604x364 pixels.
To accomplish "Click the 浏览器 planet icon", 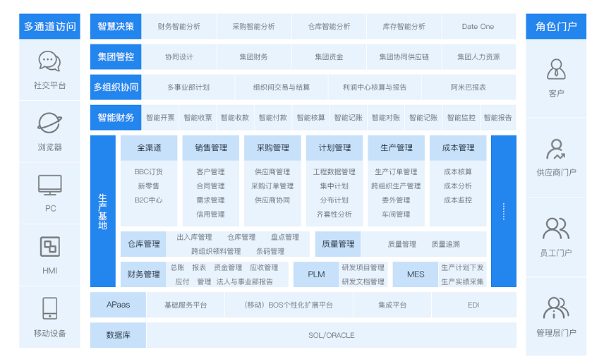I will (x=49, y=123).
